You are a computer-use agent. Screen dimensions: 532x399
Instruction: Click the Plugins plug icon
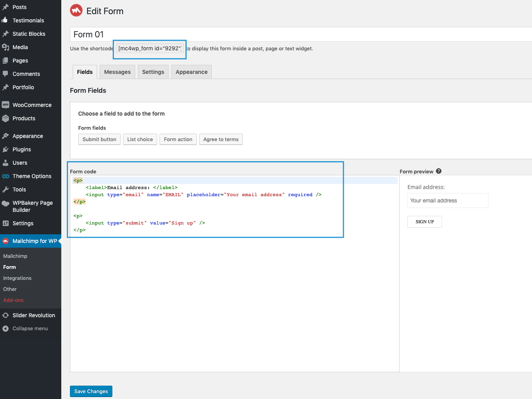[6, 149]
